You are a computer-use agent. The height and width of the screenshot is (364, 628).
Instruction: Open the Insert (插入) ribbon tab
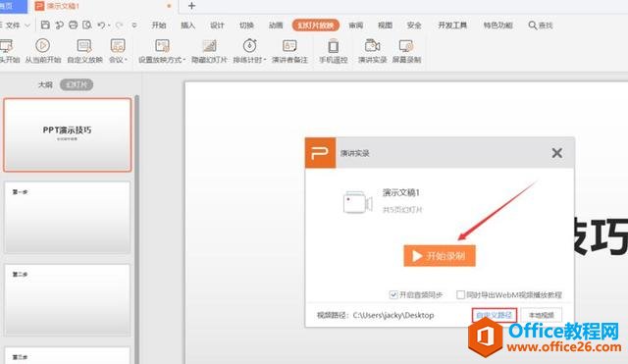click(x=187, y=26)
